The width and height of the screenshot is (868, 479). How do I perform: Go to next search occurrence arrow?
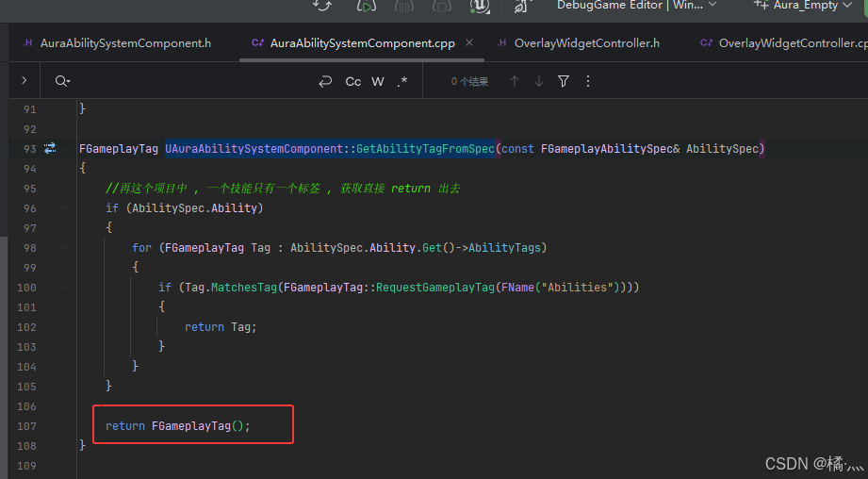point(539,81)
